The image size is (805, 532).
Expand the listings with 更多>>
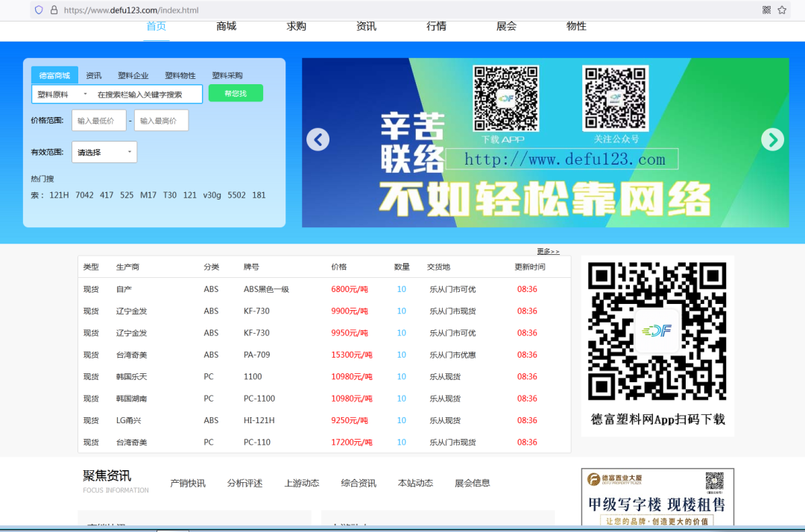pyautogui.click(x=547, y=250)
